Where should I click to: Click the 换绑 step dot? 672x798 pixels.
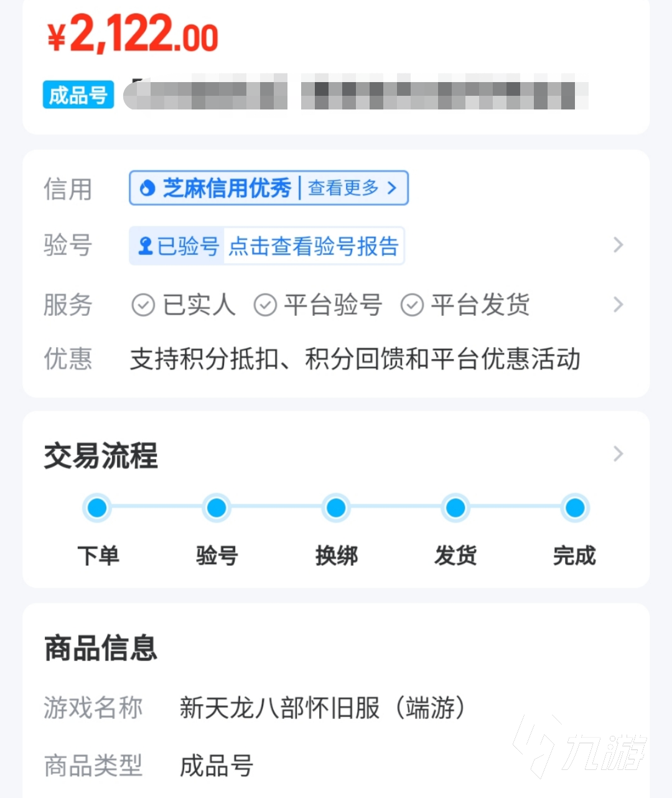(336, 508)
